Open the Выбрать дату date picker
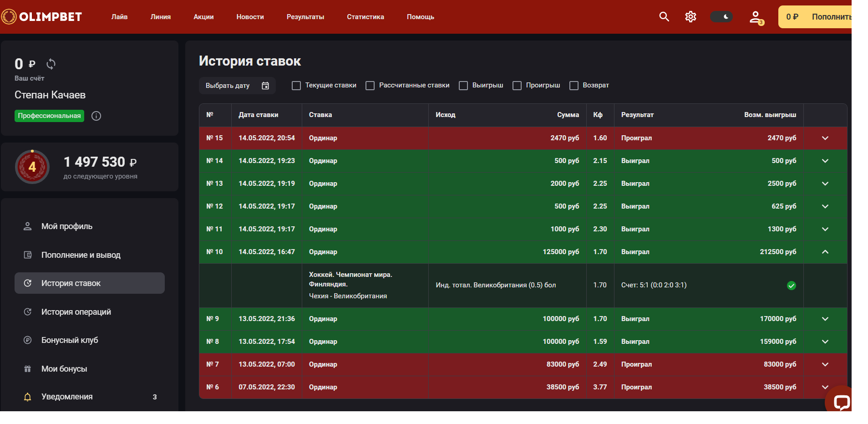This screenshot has width=868, height=424. [237, 86]
